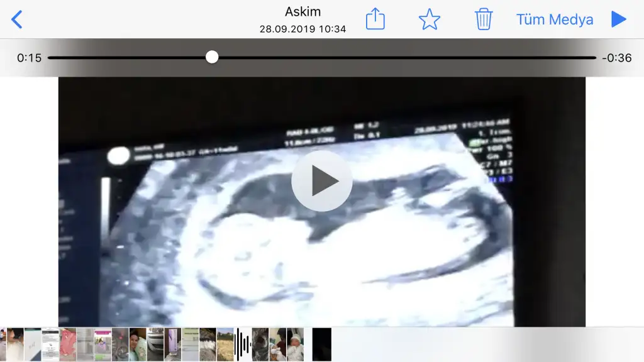Open the pink baby clothes thumbnail

coord(68,344)
